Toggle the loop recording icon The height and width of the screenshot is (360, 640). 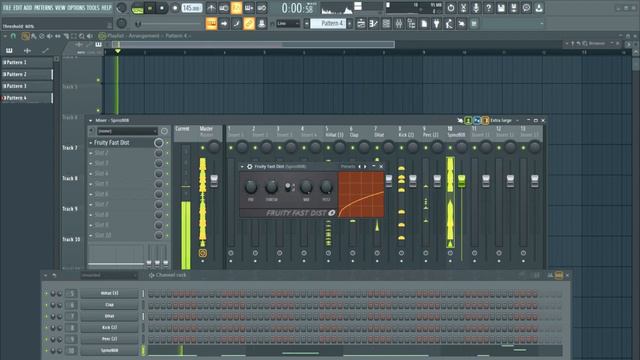262,8
